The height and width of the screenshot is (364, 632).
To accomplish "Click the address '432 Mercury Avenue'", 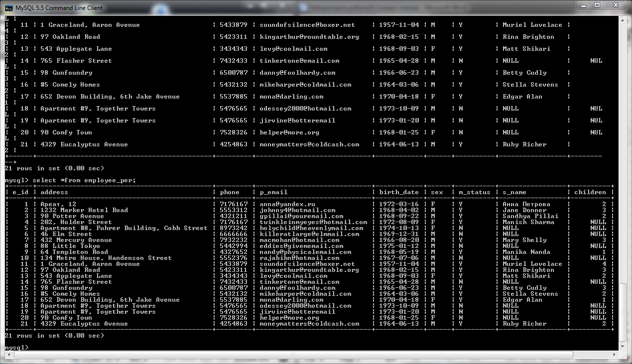I will (76, 240).
